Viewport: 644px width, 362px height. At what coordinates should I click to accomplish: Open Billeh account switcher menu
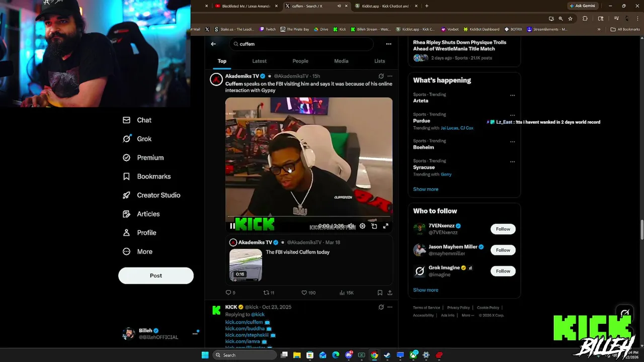tap(195, 334)
